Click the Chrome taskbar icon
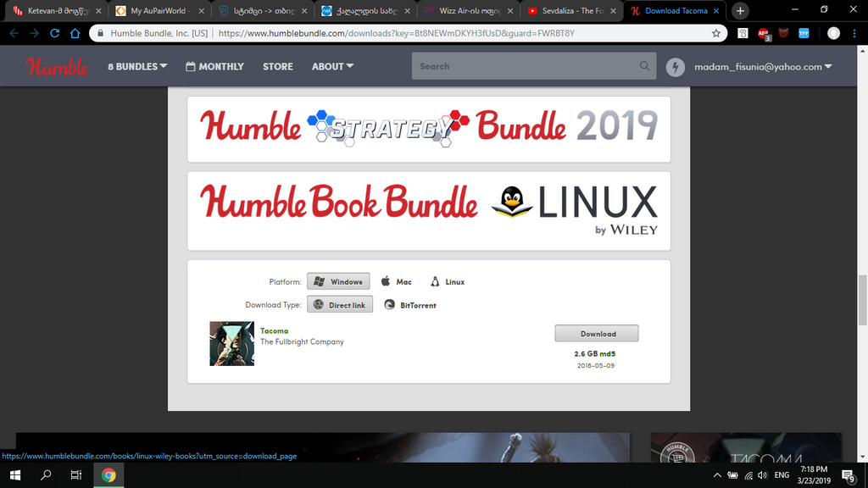Screen dimensions: 868x488 [108, 475]
